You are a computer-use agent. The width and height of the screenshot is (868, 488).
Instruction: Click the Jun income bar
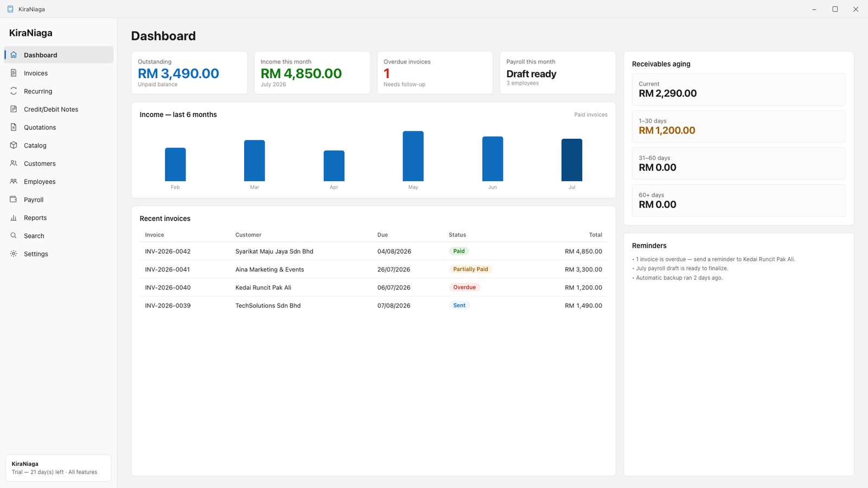click(493, 159)
